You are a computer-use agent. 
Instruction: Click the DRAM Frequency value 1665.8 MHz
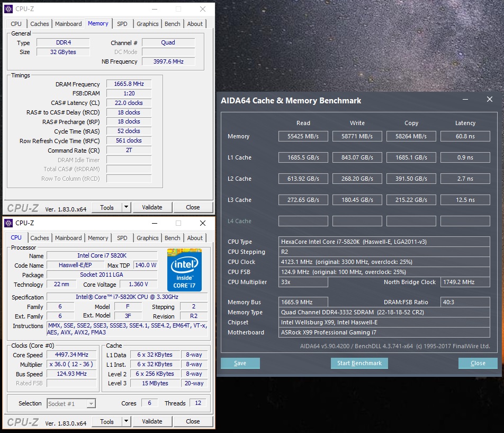[x=129, y=84]
